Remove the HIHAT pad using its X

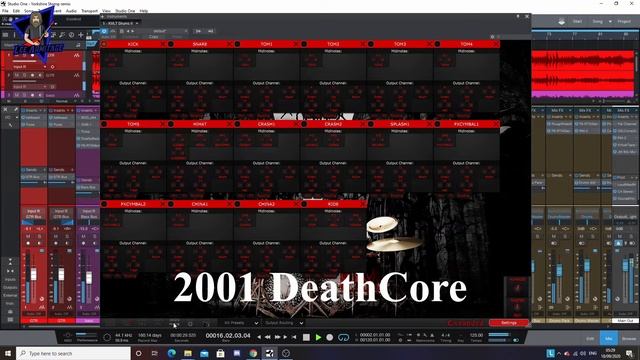(229, 124)
